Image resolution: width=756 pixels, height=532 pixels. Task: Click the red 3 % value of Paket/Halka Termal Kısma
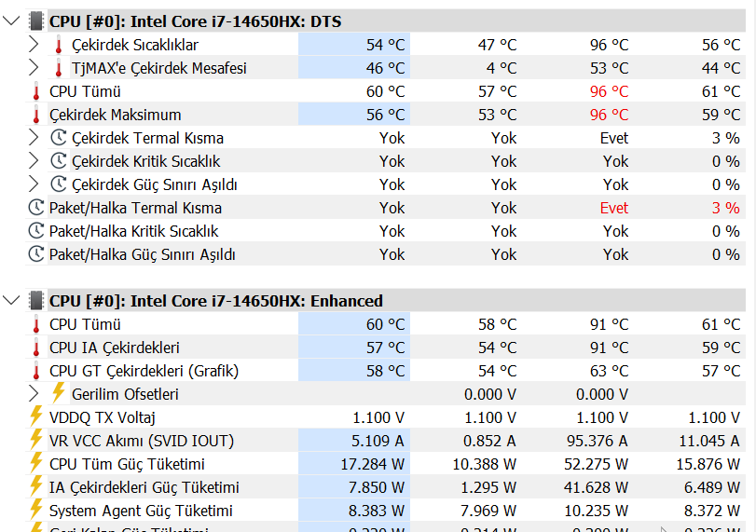click(725, 208)
